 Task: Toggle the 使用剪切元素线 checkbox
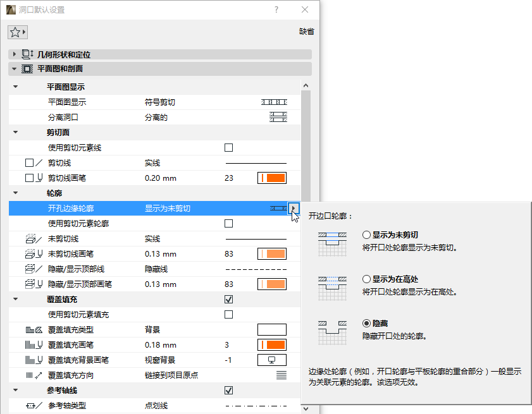229,147
